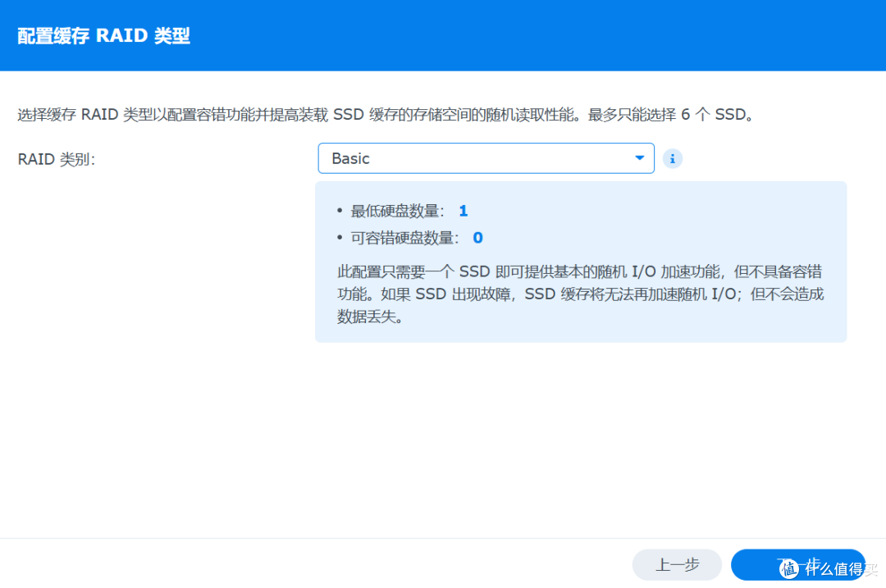Click the 值 watermark logo at bottom right

(x=788, y=567)
